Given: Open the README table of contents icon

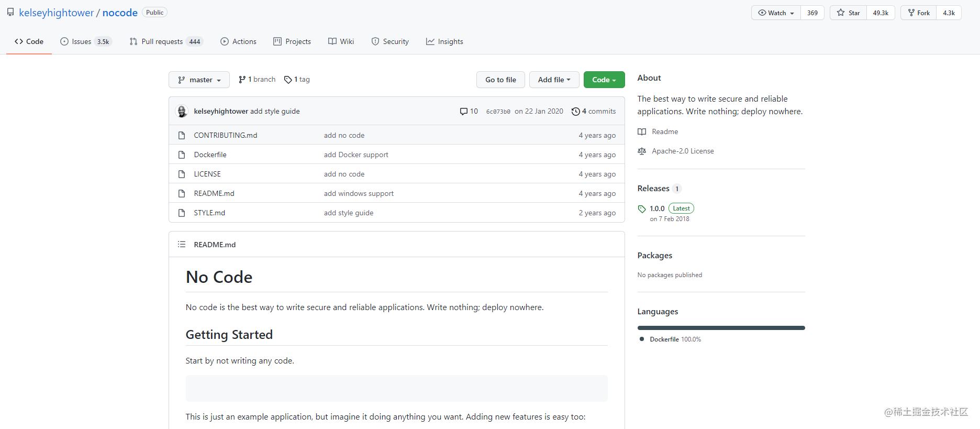Looking at the screenshot, I should [x=182, y=244].
